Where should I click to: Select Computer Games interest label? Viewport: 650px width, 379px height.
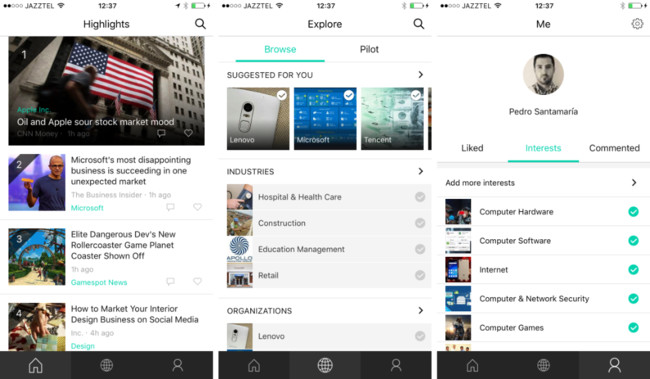point(511,328)
